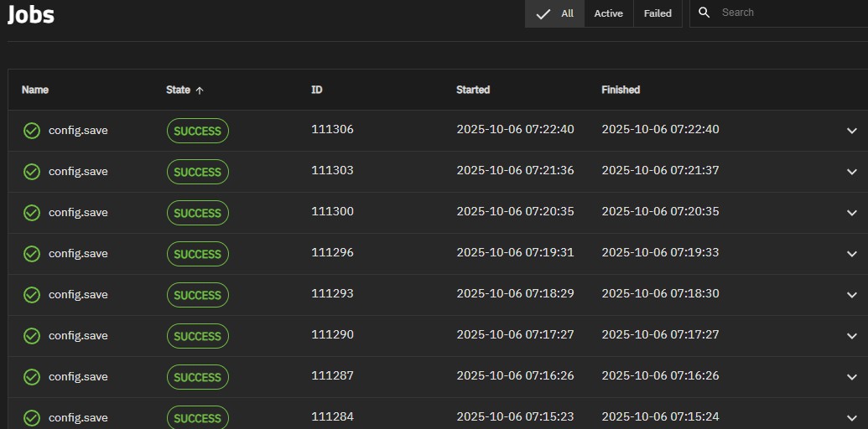Sort by Finished column header
The height and width of the screenshot is (429, 868).
pos(621,90)
